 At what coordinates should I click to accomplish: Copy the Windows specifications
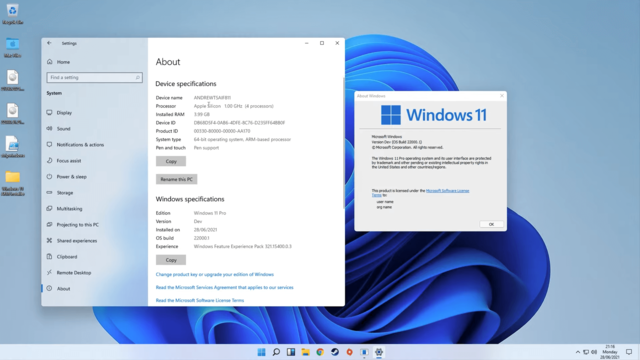tap(171, 260)
